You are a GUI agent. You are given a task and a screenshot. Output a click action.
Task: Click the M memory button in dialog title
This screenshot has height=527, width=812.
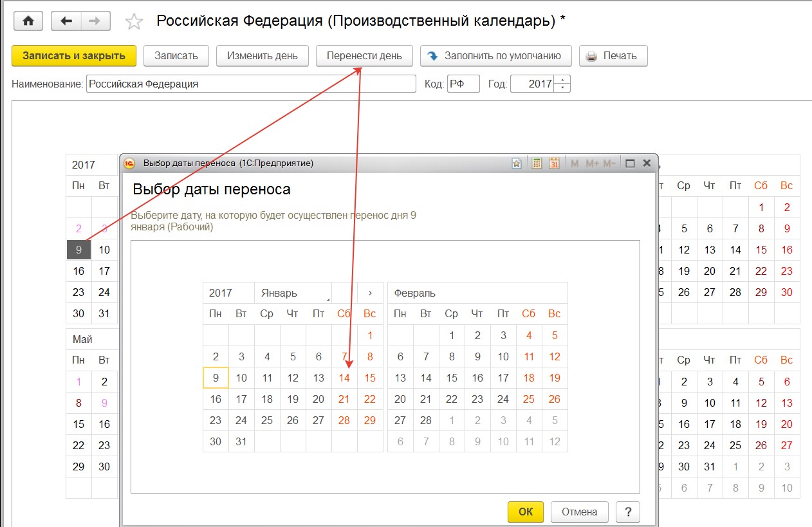[575, 163]
